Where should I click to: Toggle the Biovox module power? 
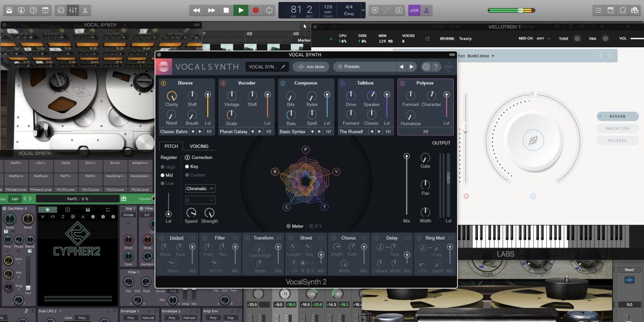coord(164,83)
